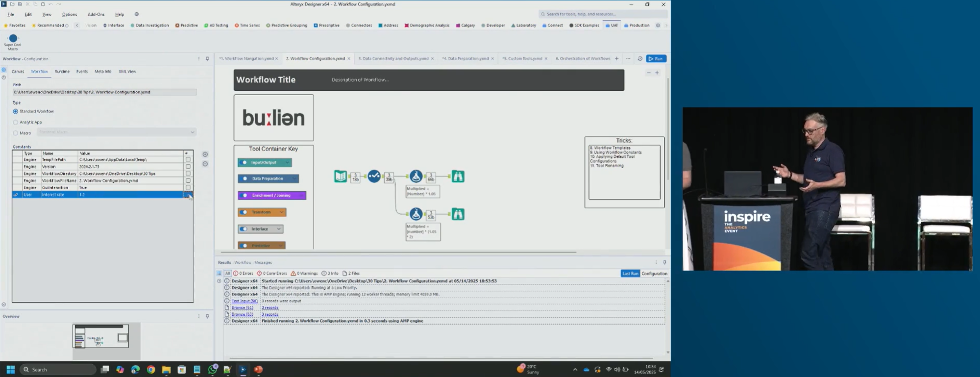
Task: Toggle the Input/Output container switch
Action: click(x=244, y=162)
